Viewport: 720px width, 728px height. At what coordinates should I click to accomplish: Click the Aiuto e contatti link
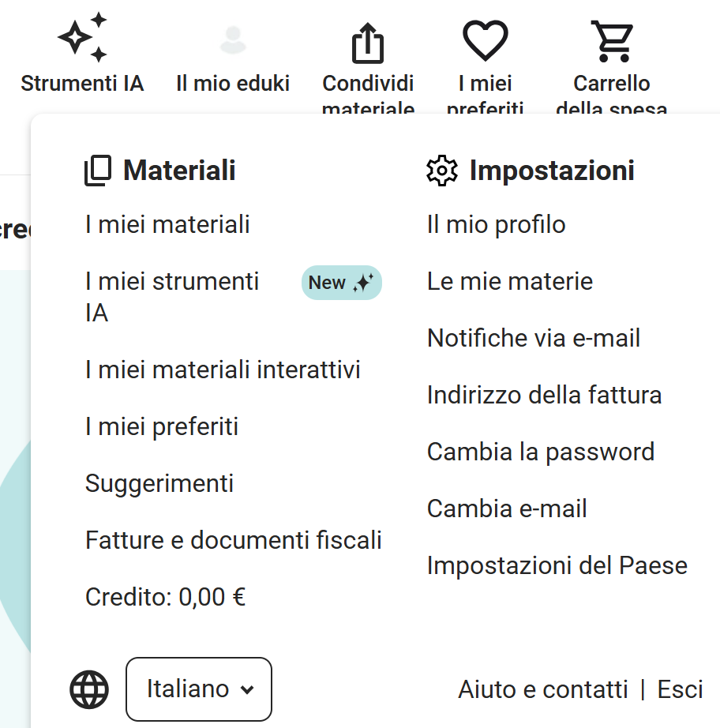(x=543, y=689)
